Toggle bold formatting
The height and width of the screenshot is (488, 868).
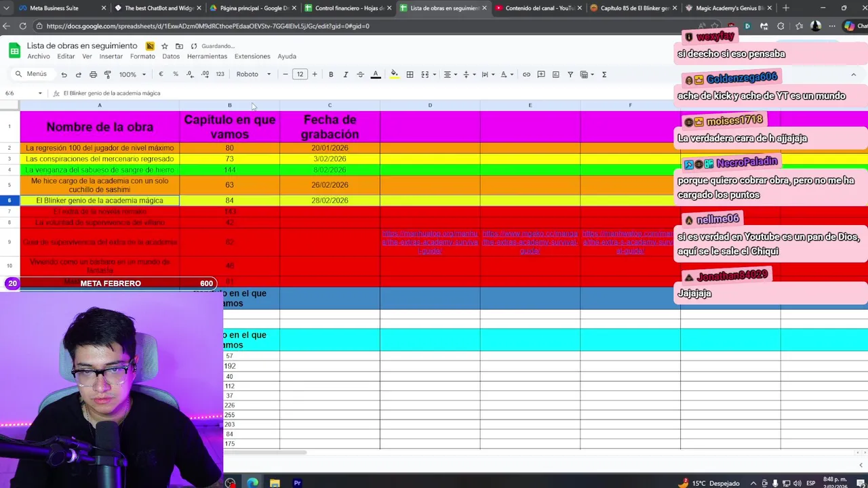331,75
